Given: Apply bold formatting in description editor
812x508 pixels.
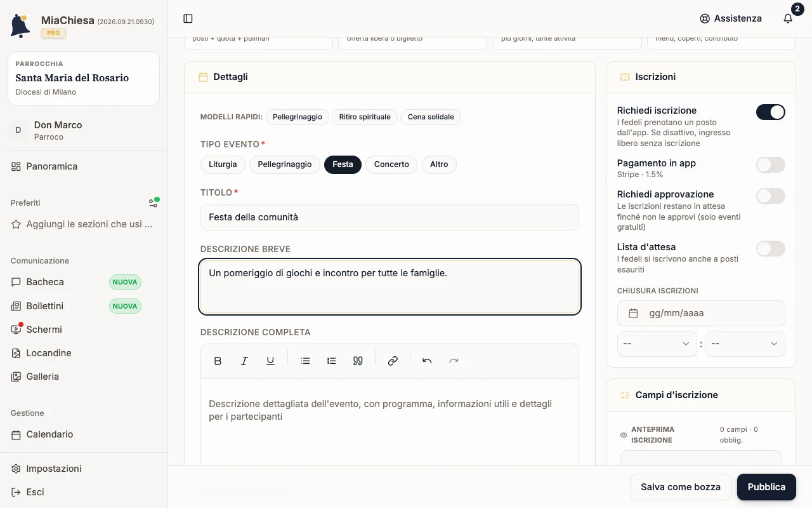Looking at the screenshot, I should (218, 361).
